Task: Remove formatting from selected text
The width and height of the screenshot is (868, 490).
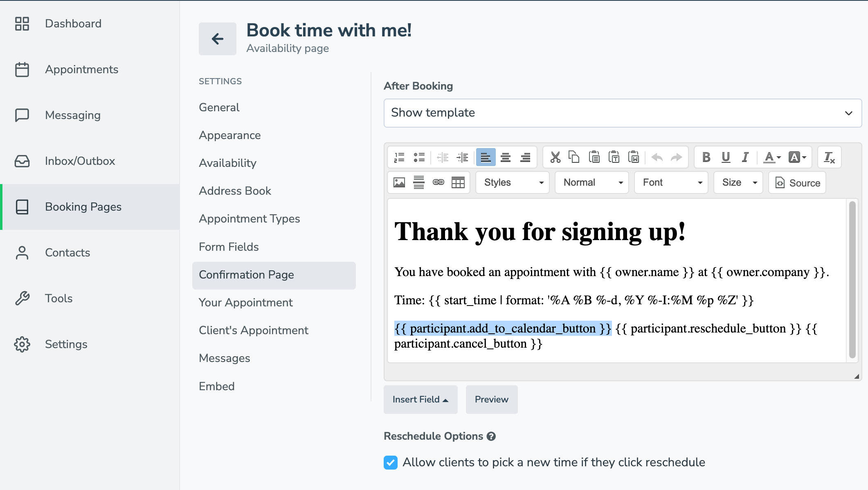Action: click(x=829, y=157)
